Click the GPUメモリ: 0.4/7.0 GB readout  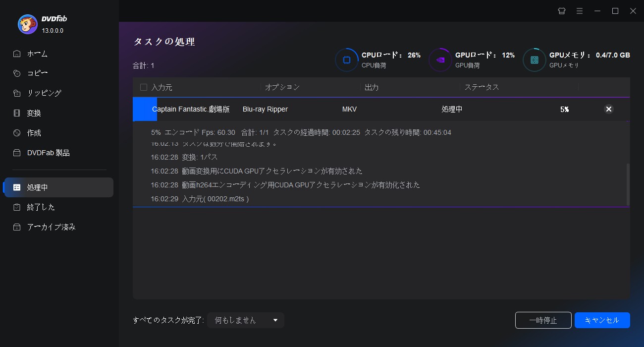point(590,55)
